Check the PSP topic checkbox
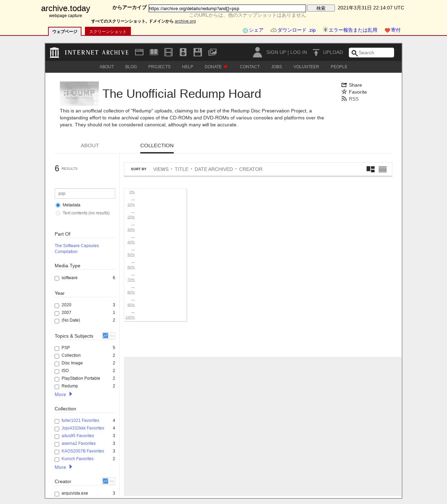The width and height of the screenshot is (447, 504). point(57,349)
